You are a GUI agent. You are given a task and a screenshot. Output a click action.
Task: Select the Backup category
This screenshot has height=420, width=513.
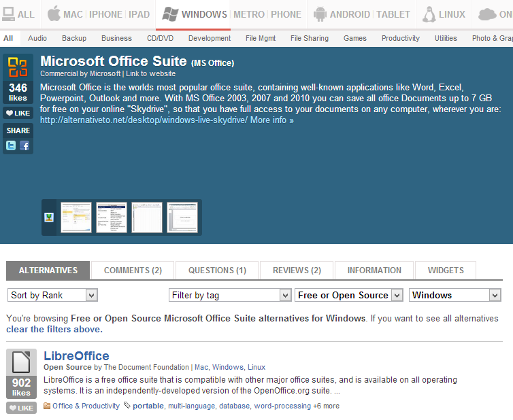[74, 38]
